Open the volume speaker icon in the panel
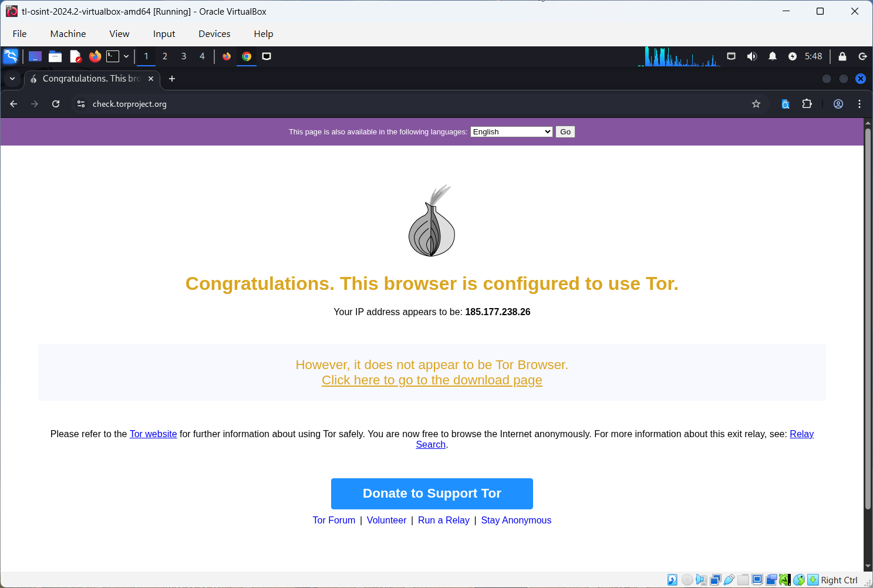The image size is (873, 588). (x=751, y=56)
